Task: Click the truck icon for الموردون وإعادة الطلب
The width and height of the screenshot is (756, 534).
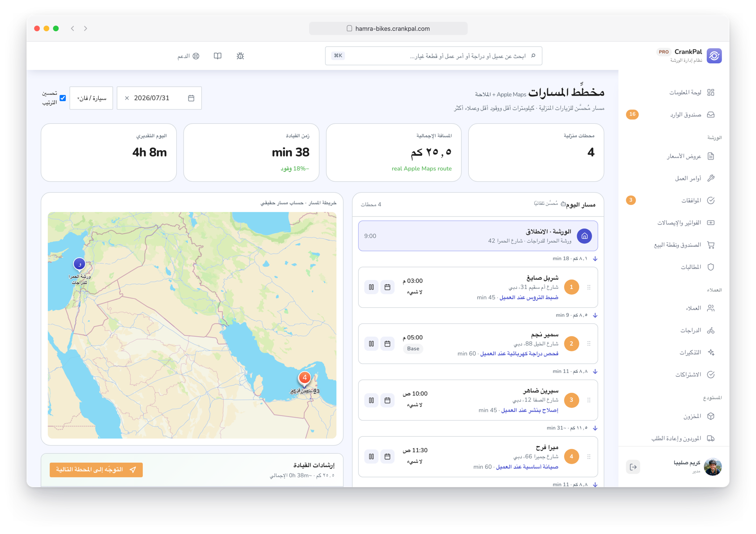Action: (711, 439)
